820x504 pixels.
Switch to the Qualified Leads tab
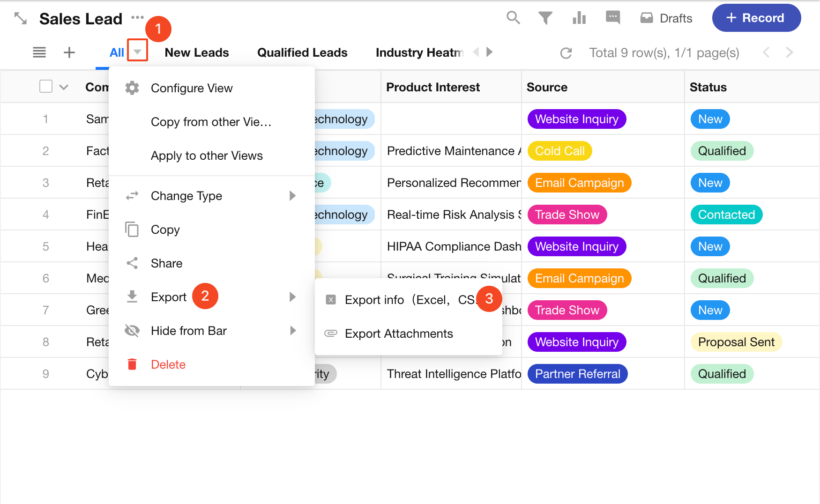302,52
